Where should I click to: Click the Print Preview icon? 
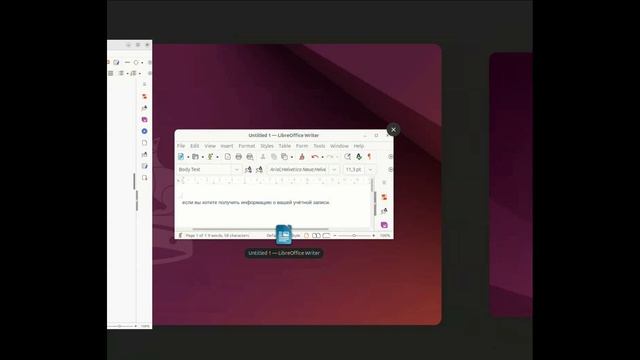250,157
